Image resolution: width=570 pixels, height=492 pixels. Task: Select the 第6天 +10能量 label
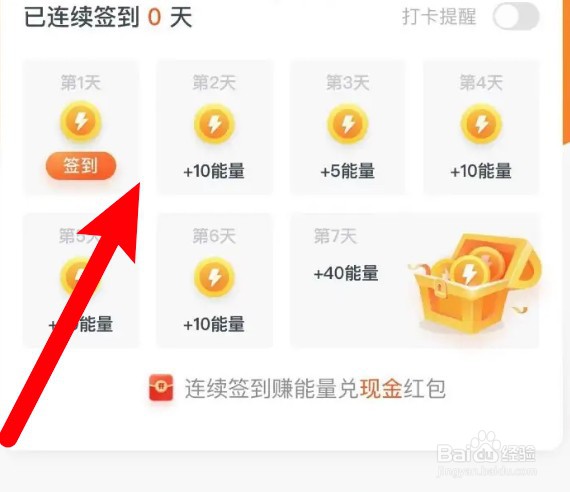tap(214, 324)
